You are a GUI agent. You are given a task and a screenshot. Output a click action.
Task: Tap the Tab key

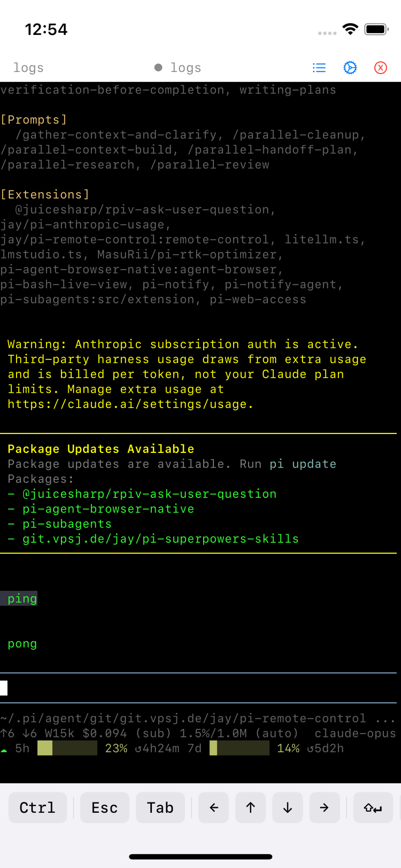point(160,808)
